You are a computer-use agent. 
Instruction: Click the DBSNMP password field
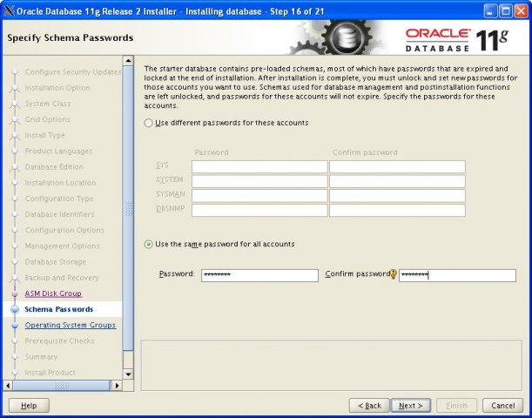pos(259,211)
